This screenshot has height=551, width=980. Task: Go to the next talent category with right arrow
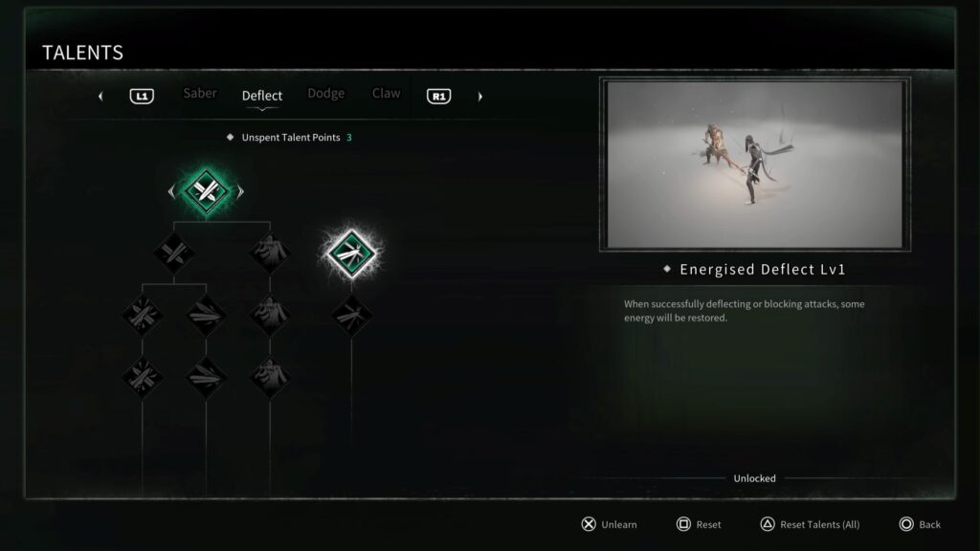[480, 97]
